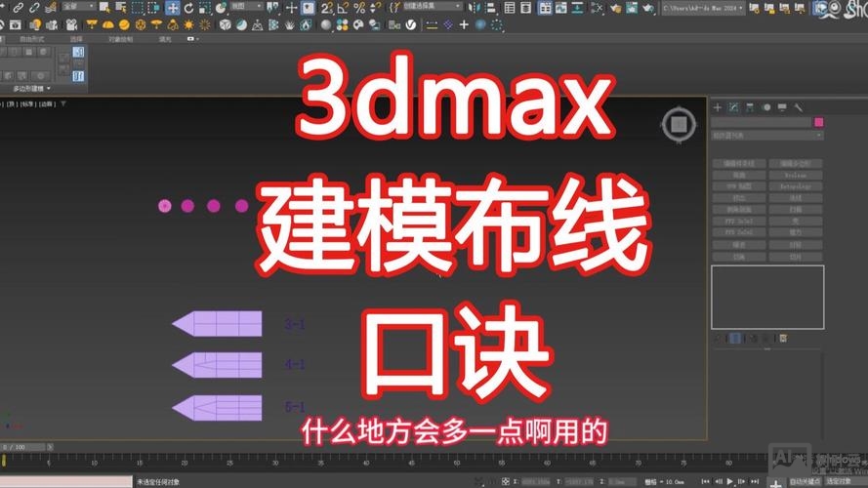Activate the Select and Scale tool
The image size is (868, 488).
coord(204,7)
